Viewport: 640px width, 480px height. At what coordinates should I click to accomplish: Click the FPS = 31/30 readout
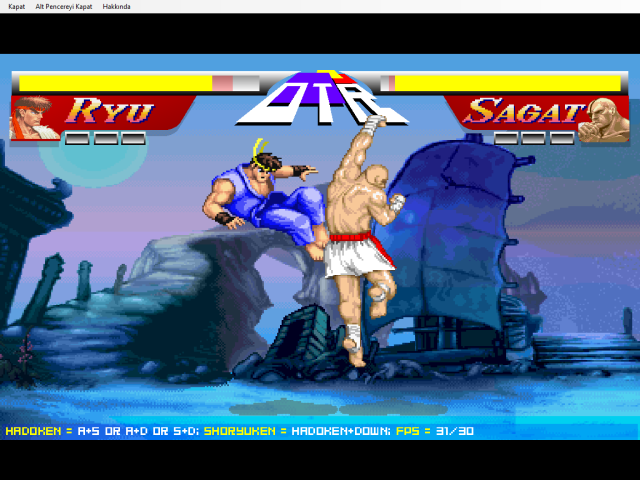(435, 431)
